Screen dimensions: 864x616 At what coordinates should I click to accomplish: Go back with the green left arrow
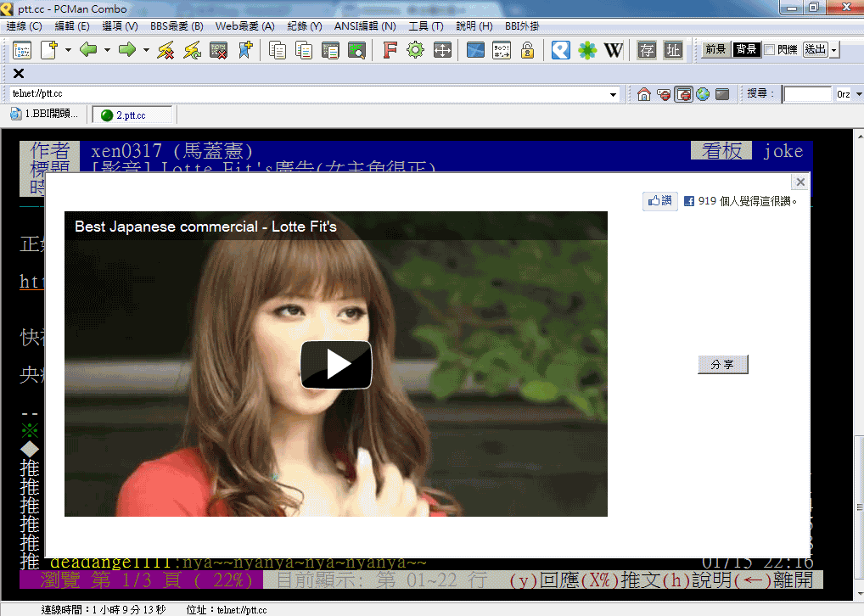(88, 50)
